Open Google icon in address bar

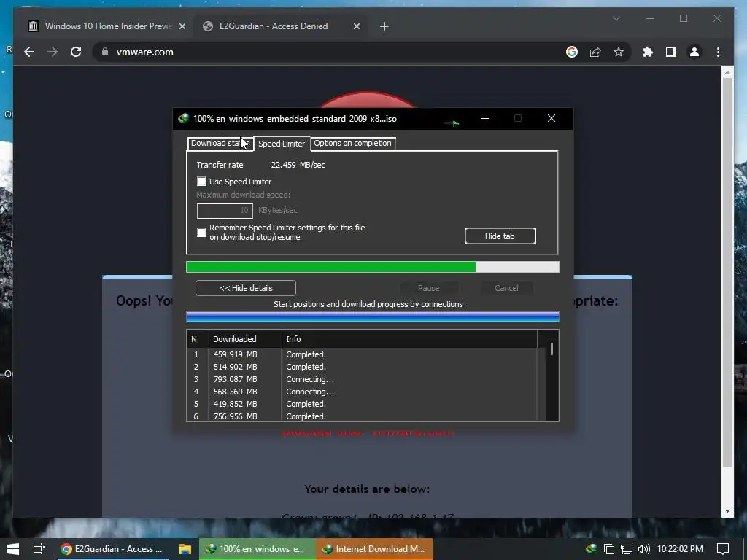[x=572, y=52]
